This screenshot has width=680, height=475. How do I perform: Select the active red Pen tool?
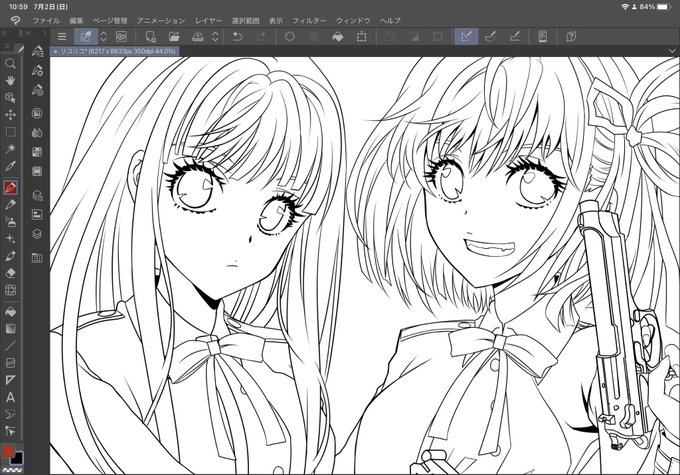click(x=10, y=188)
